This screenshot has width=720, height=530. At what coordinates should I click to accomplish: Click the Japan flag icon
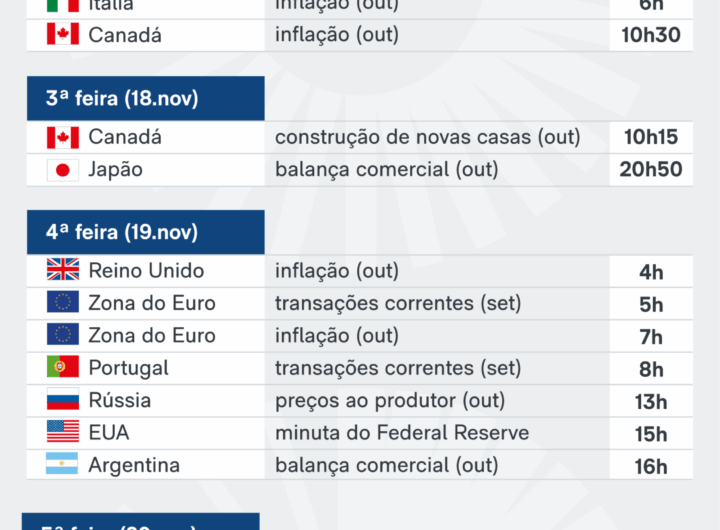(x=62, y=170)
